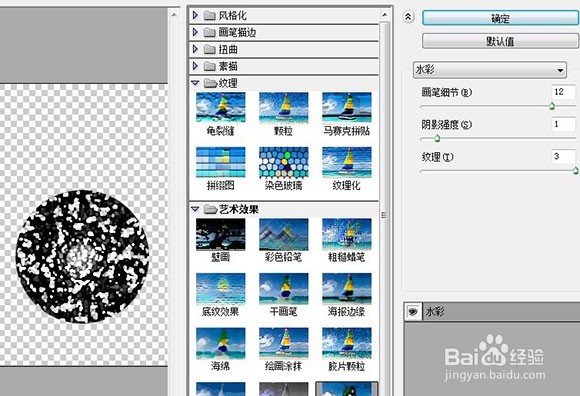
Task: Pick the 绘画涂抹 filter thumbnail
Action: coord(284,343)
